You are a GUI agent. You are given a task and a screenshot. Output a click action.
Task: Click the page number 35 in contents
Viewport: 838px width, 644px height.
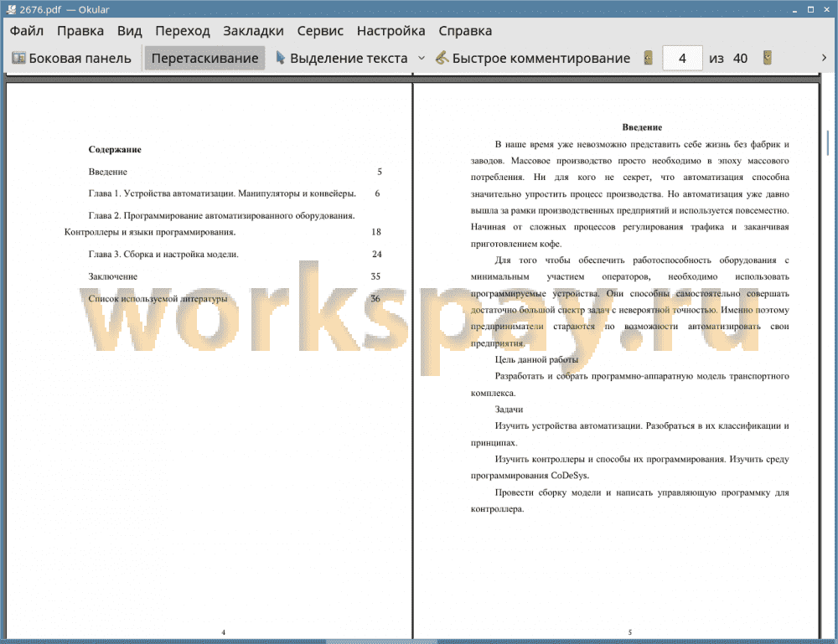(x=375, y=276)
